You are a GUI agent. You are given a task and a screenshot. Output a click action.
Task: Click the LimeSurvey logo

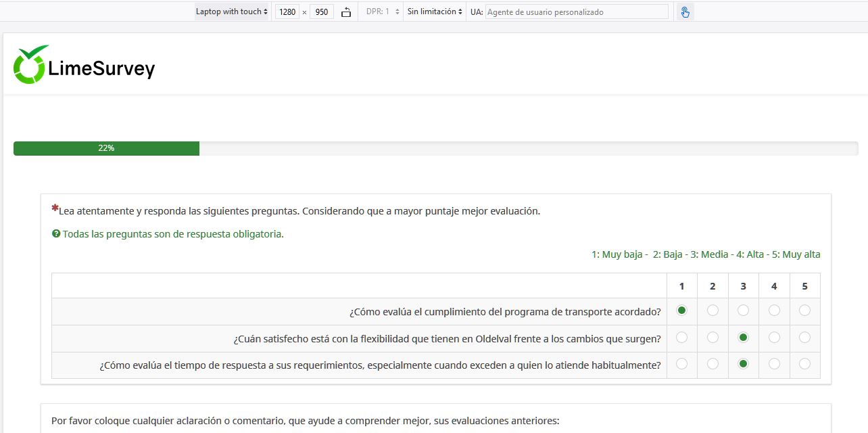pyautogui.click(x=85, y=66)
